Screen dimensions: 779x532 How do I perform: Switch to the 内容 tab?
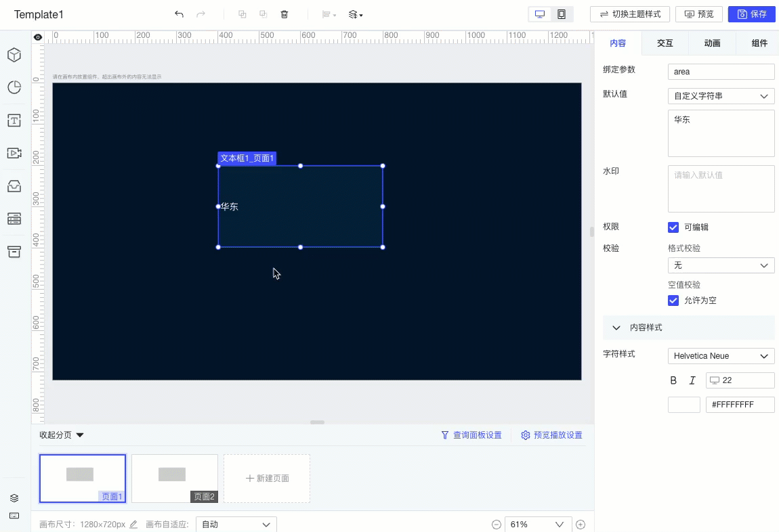[x=618, y=43]
